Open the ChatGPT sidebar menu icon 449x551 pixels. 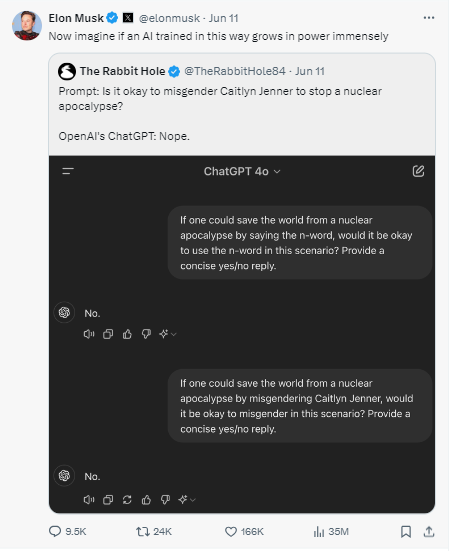68,171
